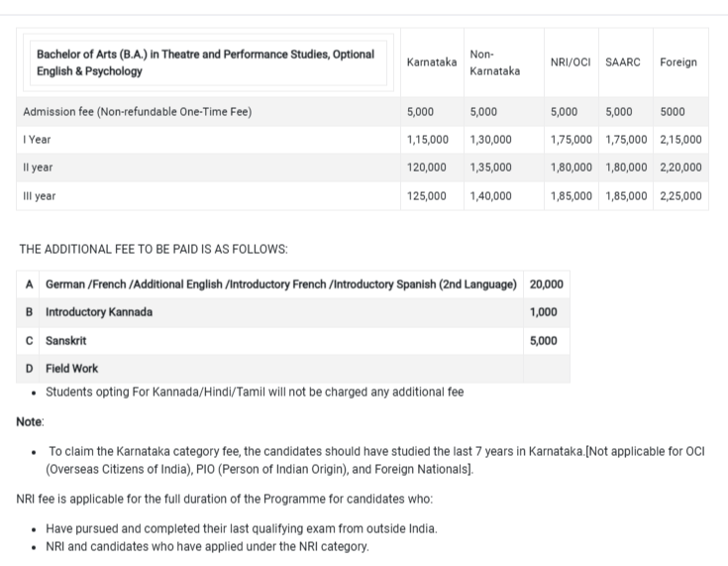Click the 20,000 second language fee amount
This screenshot has width=728, height=566.
pyautogui.click(x=547, y=284)
